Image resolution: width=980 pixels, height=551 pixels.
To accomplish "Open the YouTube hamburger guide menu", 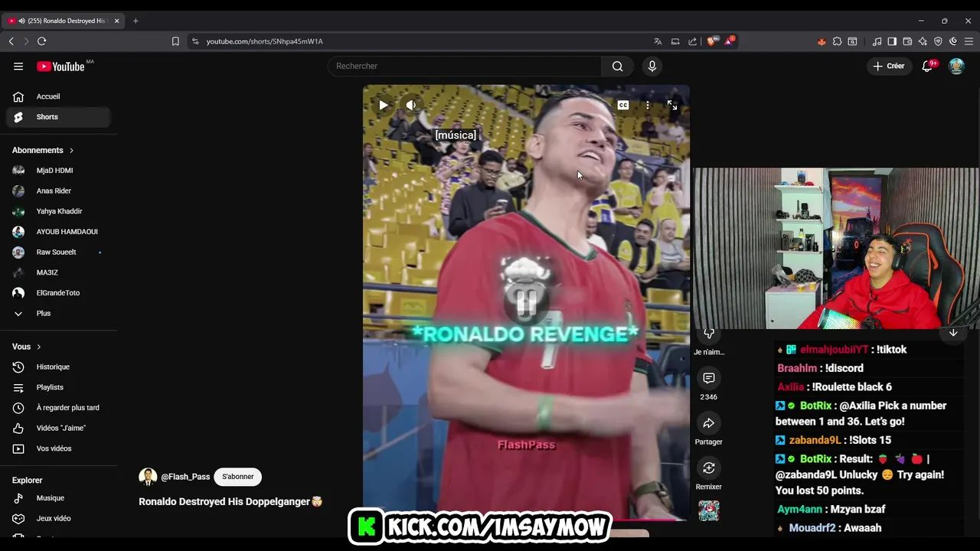I will (18, 66).
